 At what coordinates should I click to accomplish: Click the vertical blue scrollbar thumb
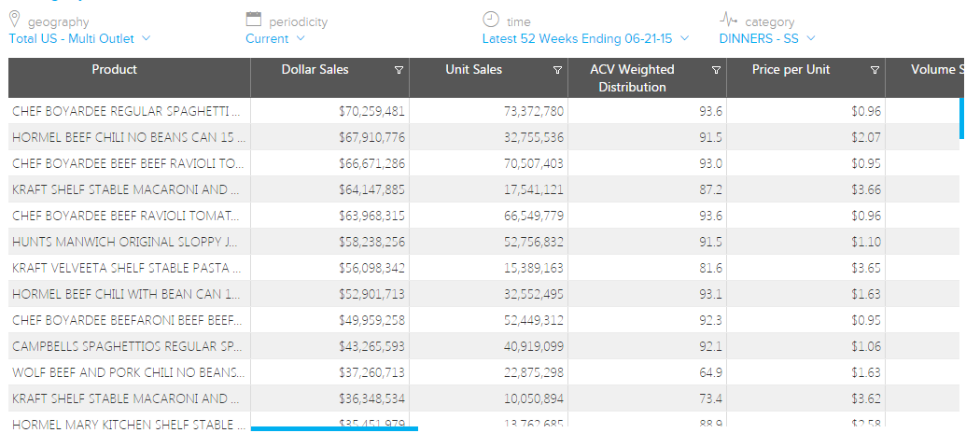pos(961,118)
